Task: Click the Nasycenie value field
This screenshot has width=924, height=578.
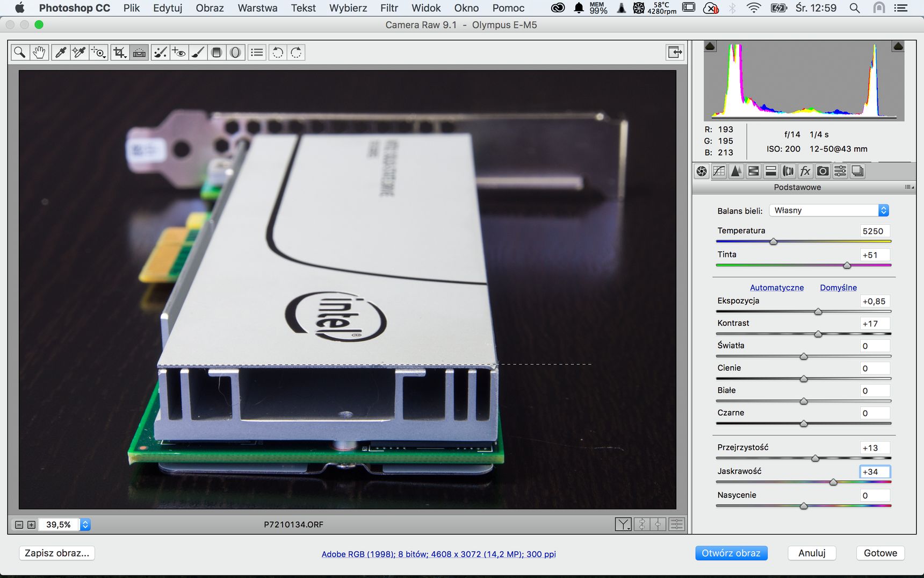Action: (875, 495)
